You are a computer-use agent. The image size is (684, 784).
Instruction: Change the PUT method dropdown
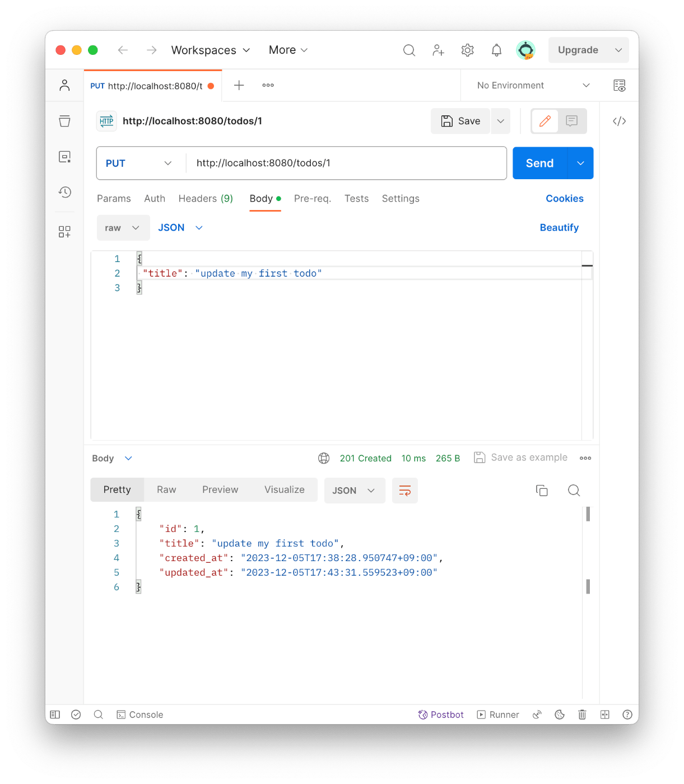click(x=139, y=164)
